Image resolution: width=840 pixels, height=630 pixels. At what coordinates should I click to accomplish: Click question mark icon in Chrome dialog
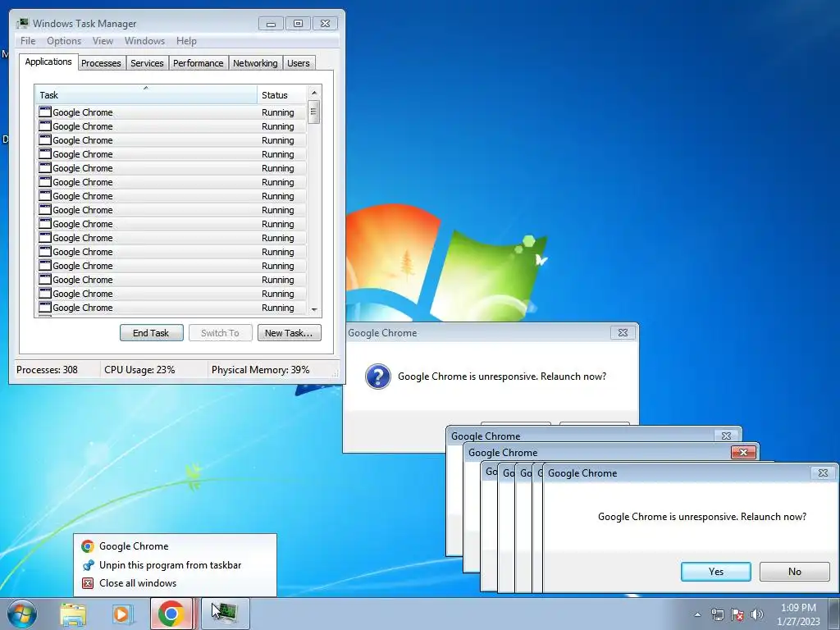pyautogui.click(x=378, y=376)
